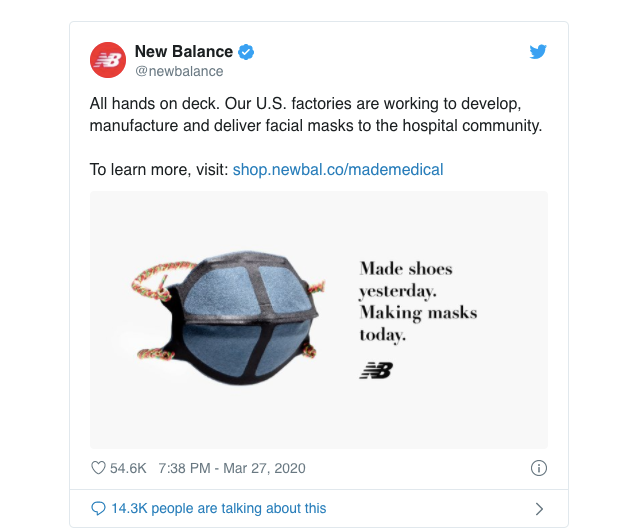This screenshot has height=529, width=623.
Task: Expand the conversation with the right chevron
Action: 539,509
